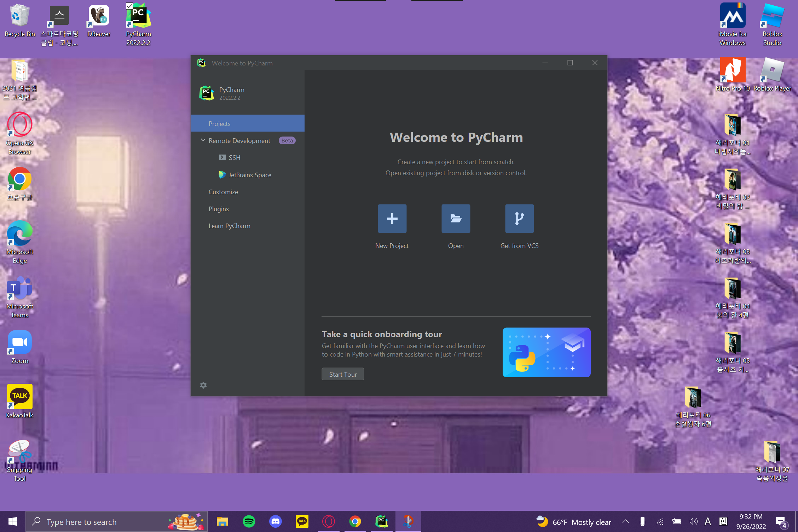Open the Wi-Fi network flyout

[660, 521]
